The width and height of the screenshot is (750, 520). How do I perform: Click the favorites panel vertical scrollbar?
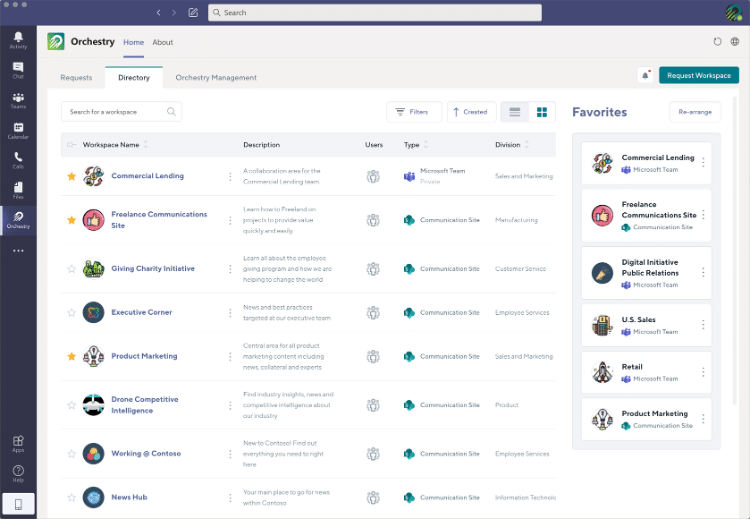(735, 250)
